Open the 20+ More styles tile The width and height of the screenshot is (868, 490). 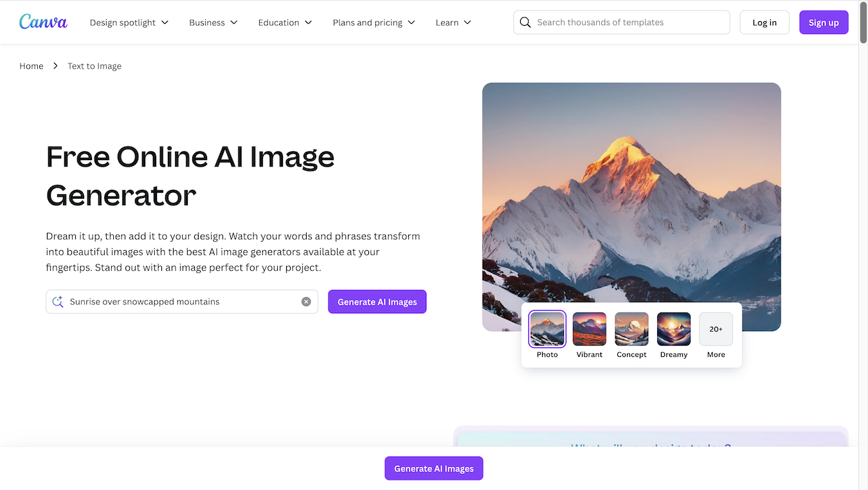716,329
